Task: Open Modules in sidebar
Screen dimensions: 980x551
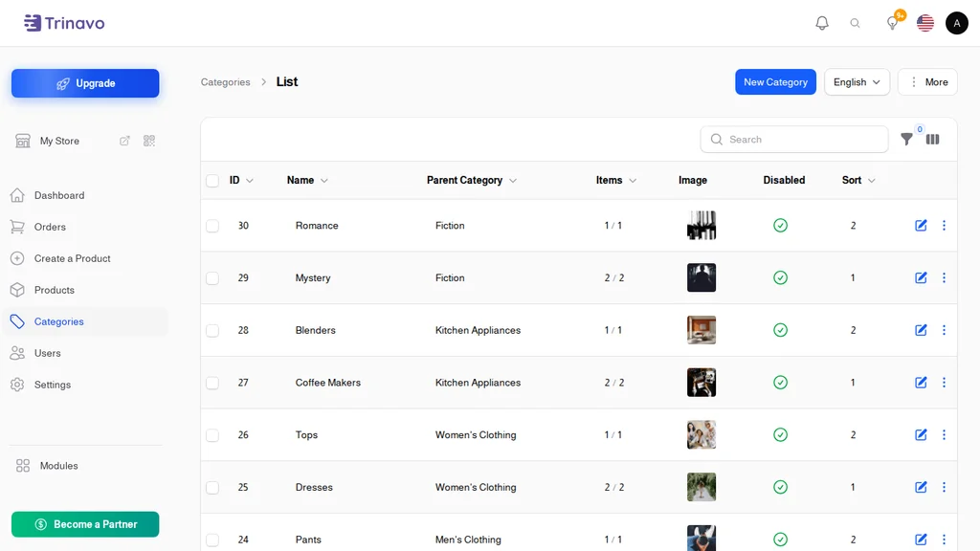Action: 58,466
